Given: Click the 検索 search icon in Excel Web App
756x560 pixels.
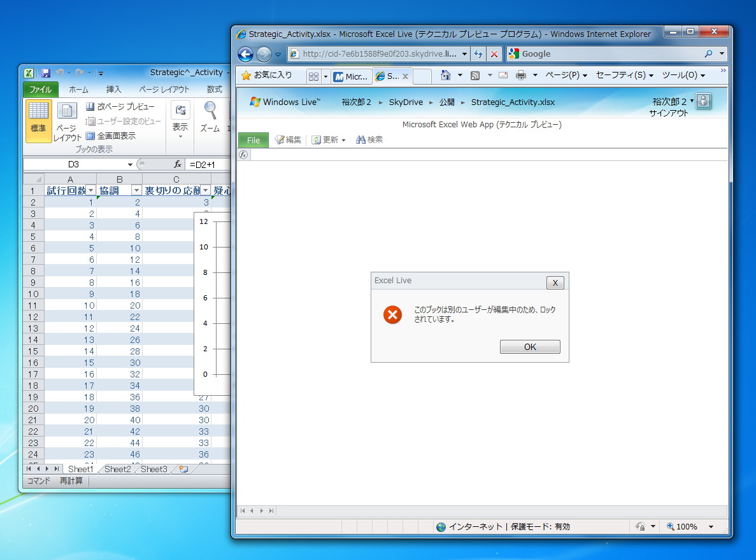Looking at the screenshot, I should pyautogui.click(x=369, y=140).
